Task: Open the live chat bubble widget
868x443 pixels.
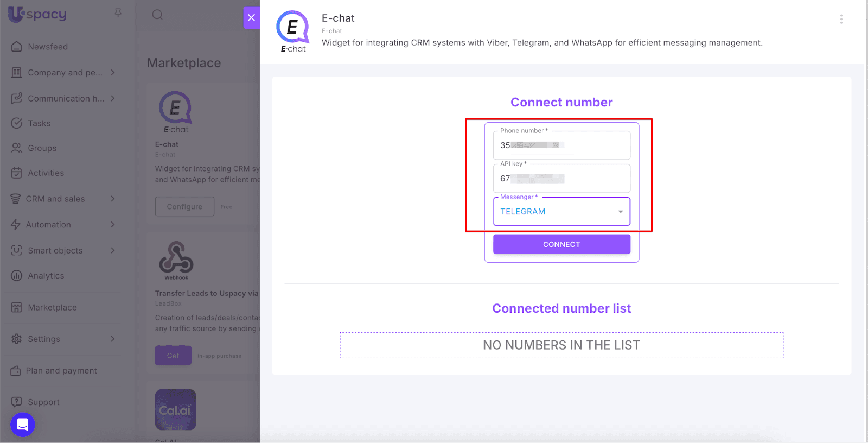Action: tap(23, 425)
